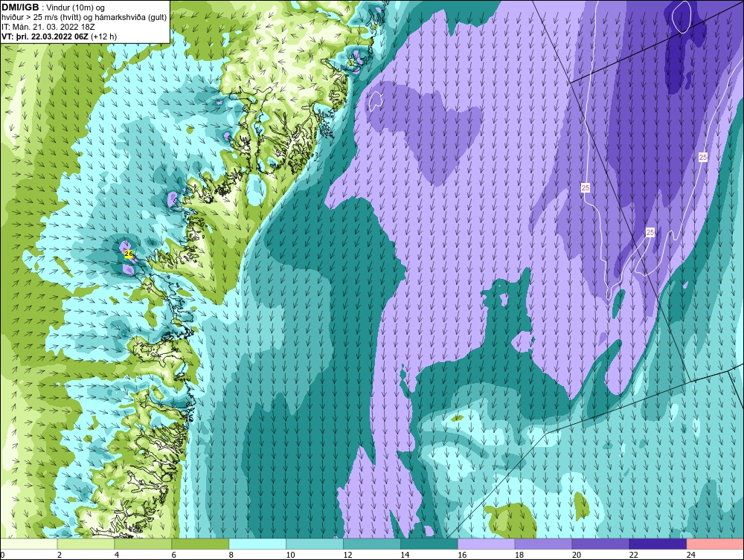
Task: Click the 14-16 m/s dark teal swatch
Action: tap(429, 544)
